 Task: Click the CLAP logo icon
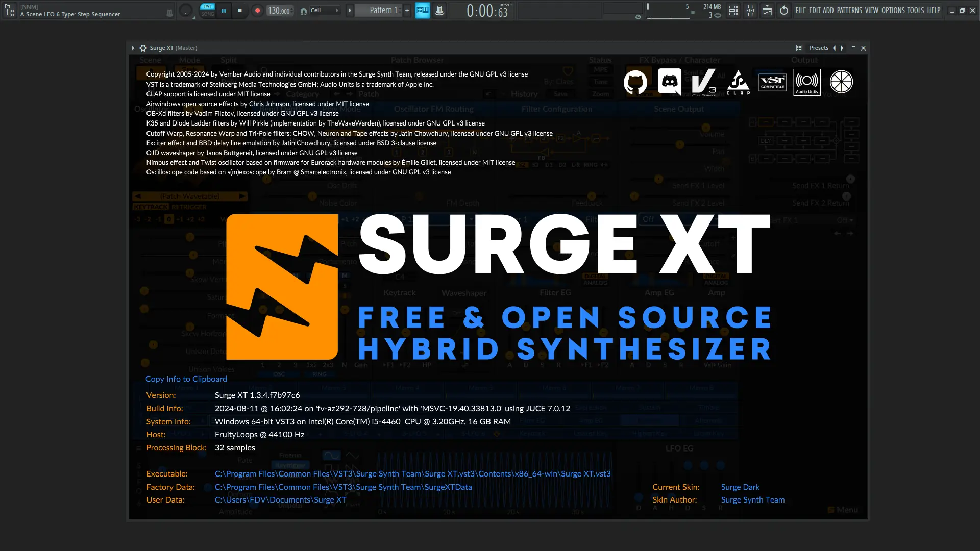tap(738, 82)
